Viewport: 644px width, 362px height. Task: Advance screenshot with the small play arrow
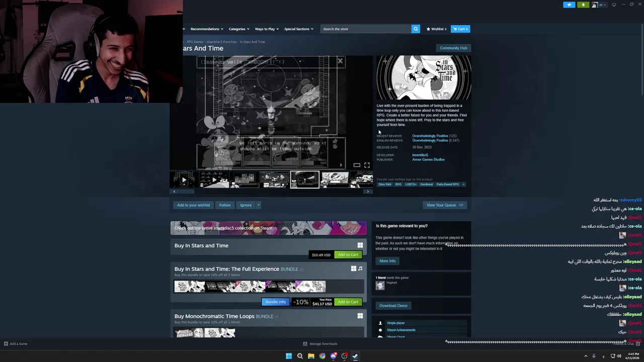point(341,165)
